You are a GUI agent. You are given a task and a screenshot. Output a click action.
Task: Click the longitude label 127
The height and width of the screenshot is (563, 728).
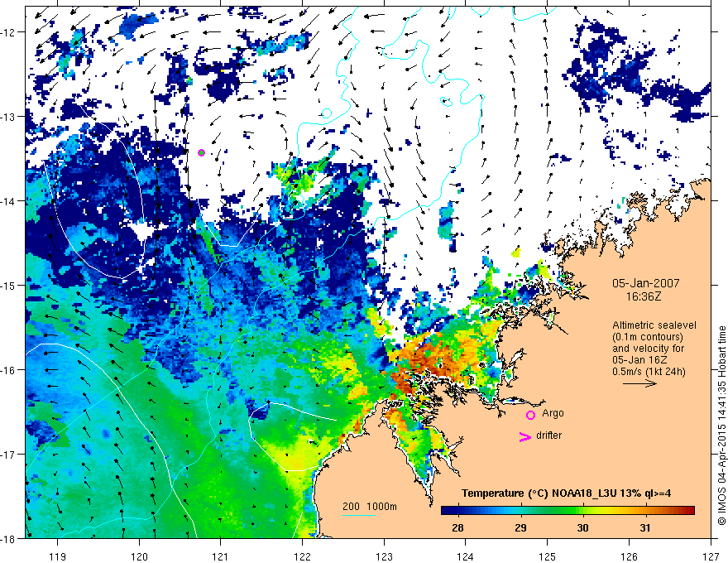click(x=711, y=556)
